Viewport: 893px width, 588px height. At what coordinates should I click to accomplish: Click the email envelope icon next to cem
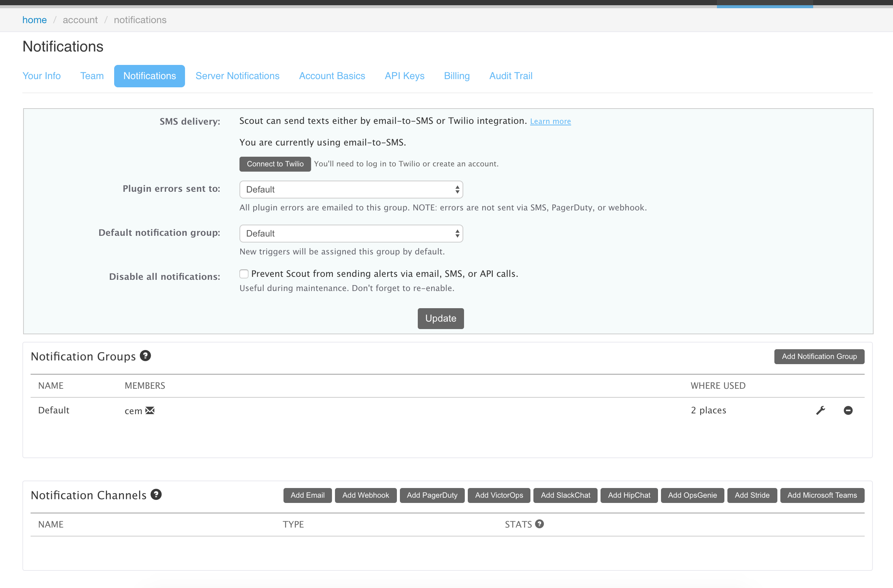(150, 410)
